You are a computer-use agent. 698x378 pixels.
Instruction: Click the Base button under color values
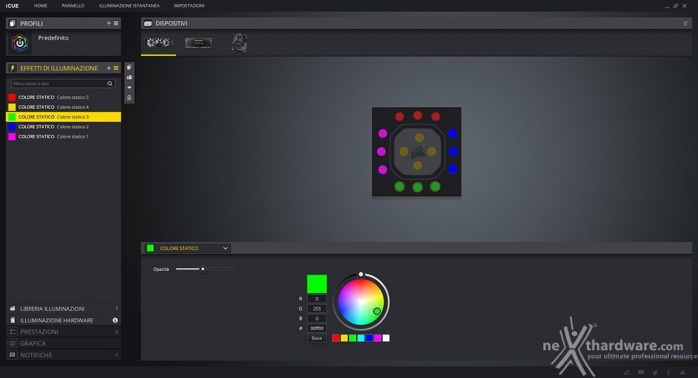tap(317, 338)
